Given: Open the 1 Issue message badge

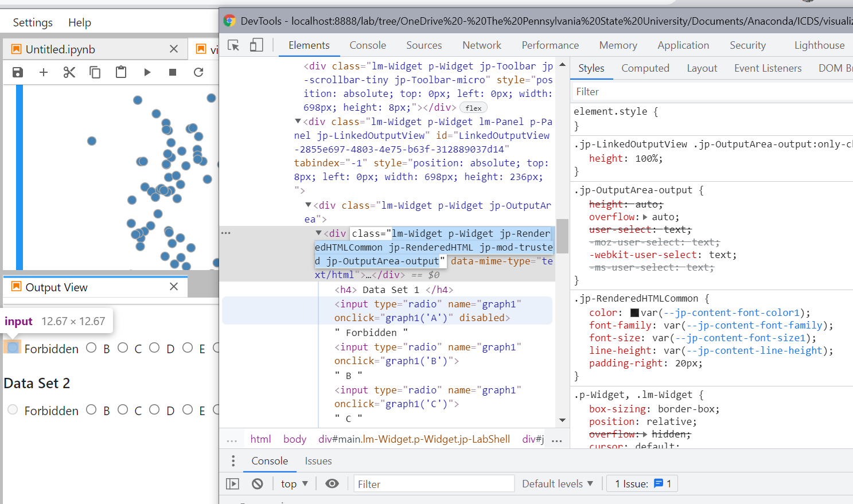Looking at the screenshot, I should coord(642,484).
